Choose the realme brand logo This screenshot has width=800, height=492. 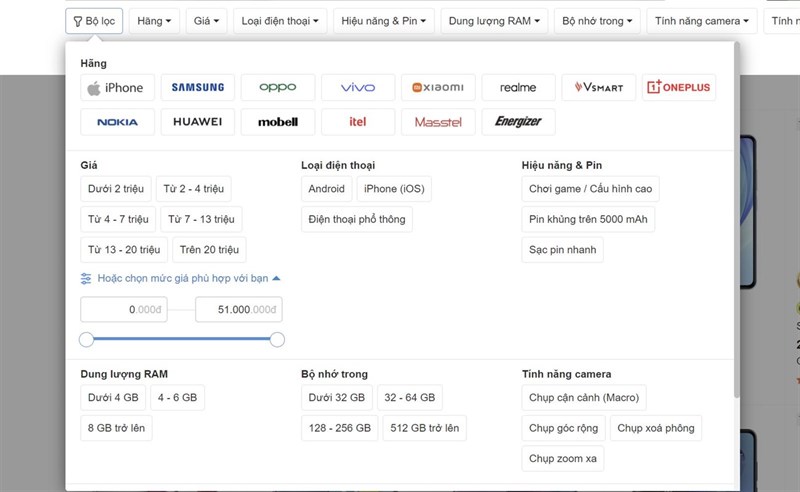click(518, 87)
